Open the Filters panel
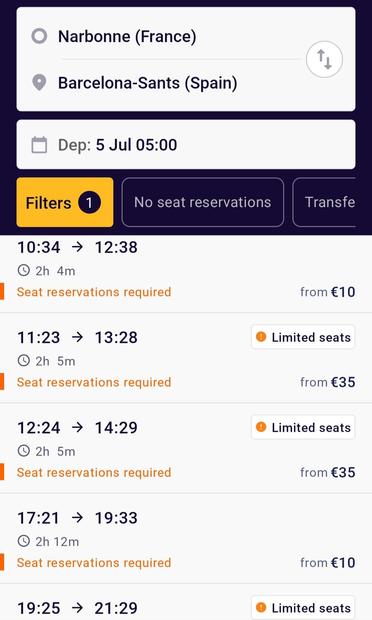This screenshot has height=620, width=372. pyautogui.click(x=65, y=202)
